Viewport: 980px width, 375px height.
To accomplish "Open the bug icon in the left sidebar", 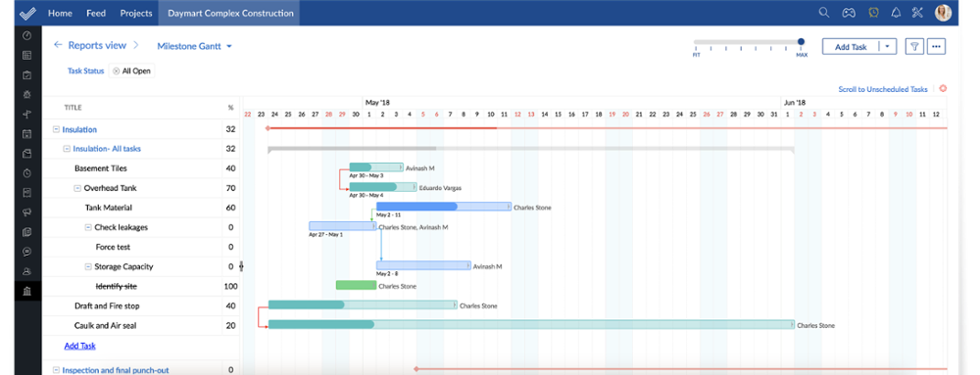I will pos(26,95).
